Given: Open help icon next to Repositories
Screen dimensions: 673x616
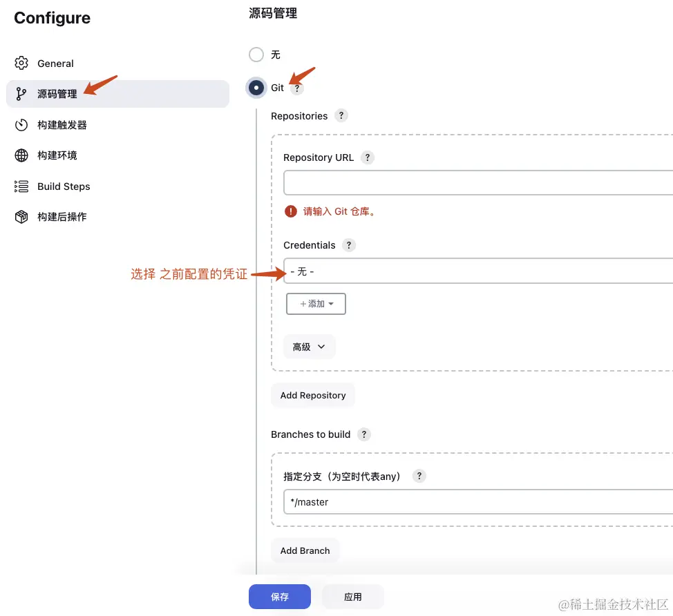Looking at the screenshot, I should click(x=341, y=115).
